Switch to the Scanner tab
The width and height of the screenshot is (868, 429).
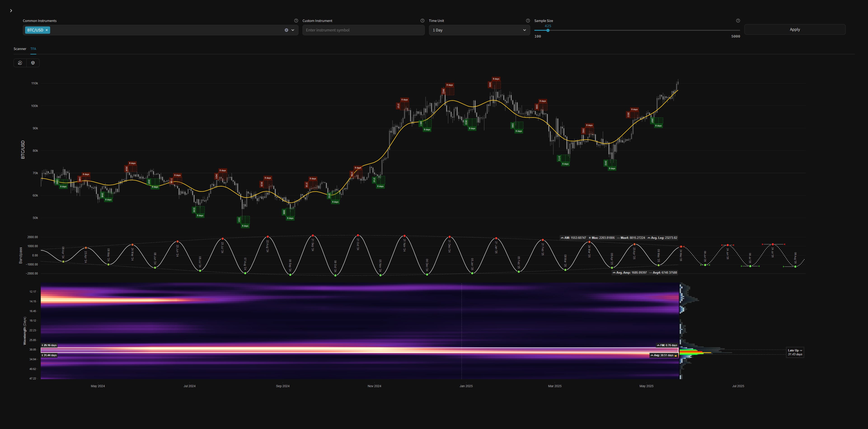click(20, 49)
